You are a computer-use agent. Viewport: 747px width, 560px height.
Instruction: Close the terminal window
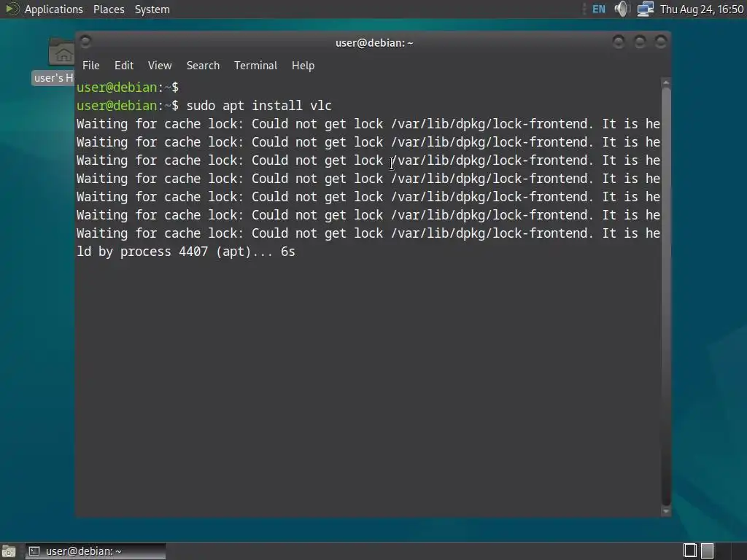click(x=661, y=42)
